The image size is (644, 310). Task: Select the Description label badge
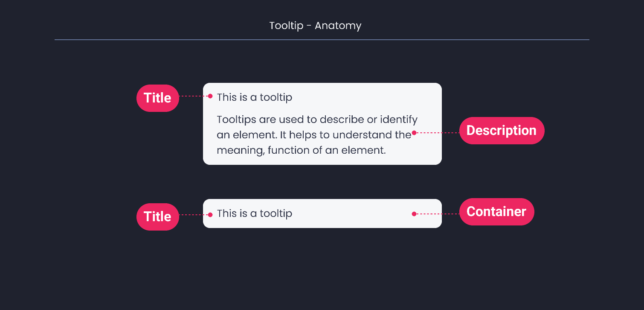pyautogui.click(x=502, y=131)
